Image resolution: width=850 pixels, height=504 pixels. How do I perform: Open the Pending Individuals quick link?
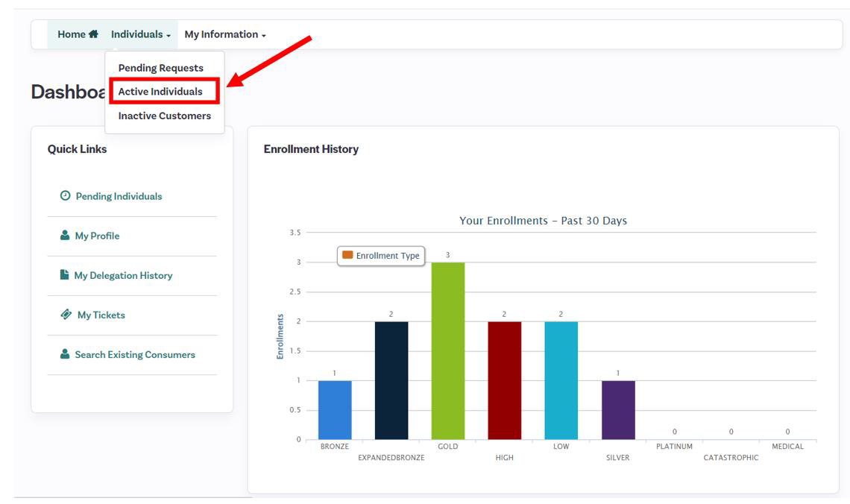pos(119,196)
